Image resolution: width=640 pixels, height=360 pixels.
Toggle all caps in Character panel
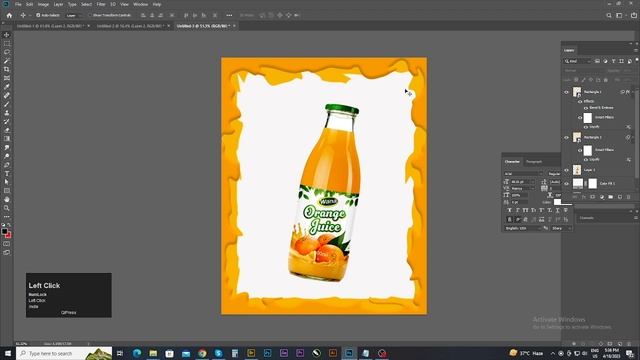click(525, 210)
